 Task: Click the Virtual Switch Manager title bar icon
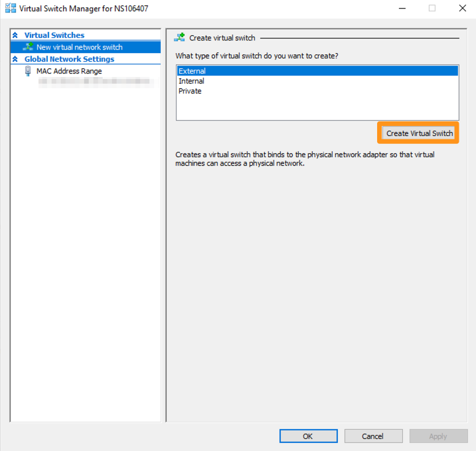click(x=11, y=8)
